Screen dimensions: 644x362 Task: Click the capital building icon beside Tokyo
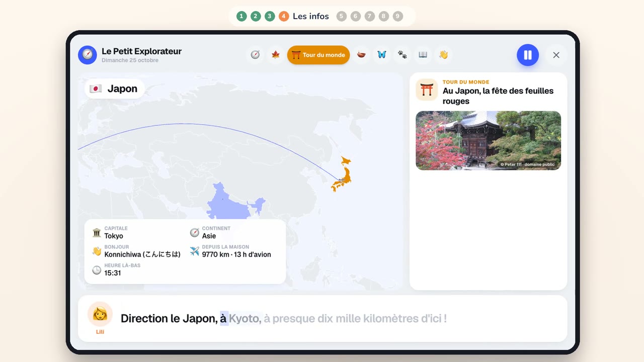pyautogui.click(x=97, y=232)
